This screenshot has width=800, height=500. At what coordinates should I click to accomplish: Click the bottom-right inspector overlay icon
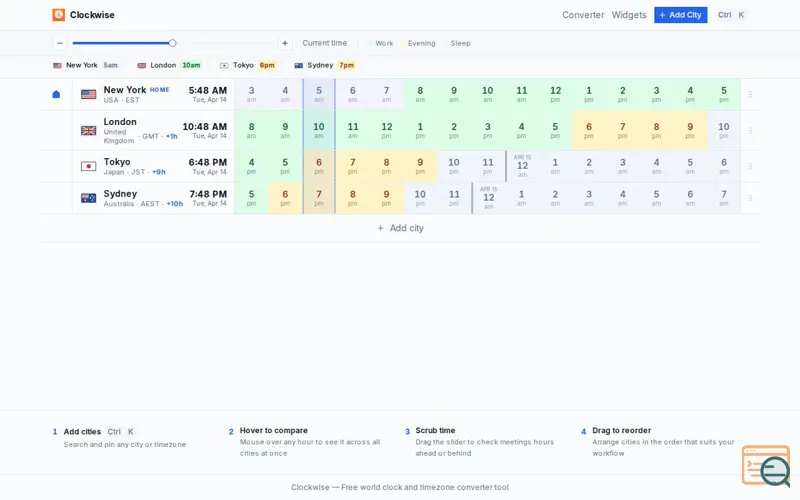point(766,466)
